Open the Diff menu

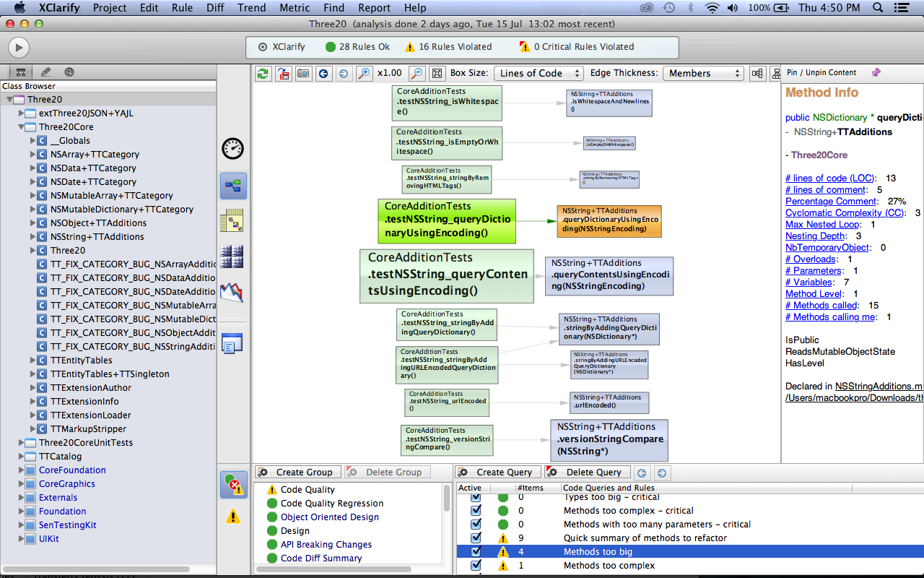click(215, 8)
